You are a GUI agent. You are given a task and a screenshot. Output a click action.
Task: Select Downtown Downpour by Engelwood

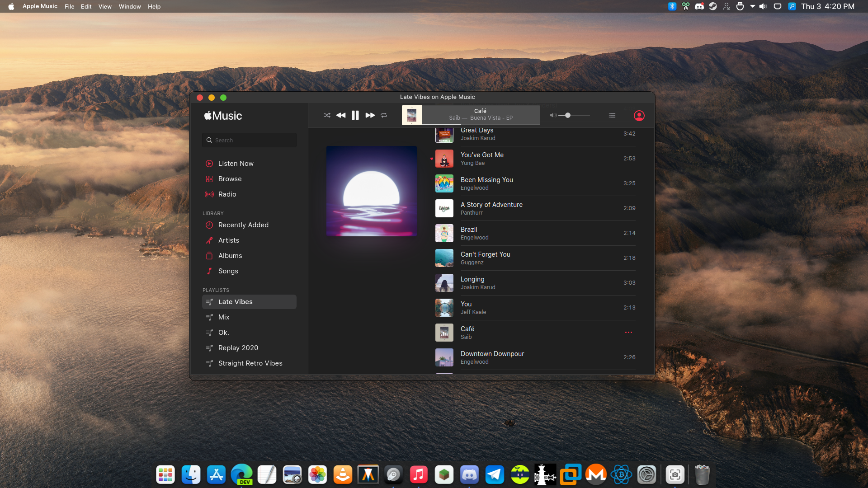click(x=535, y=357)
